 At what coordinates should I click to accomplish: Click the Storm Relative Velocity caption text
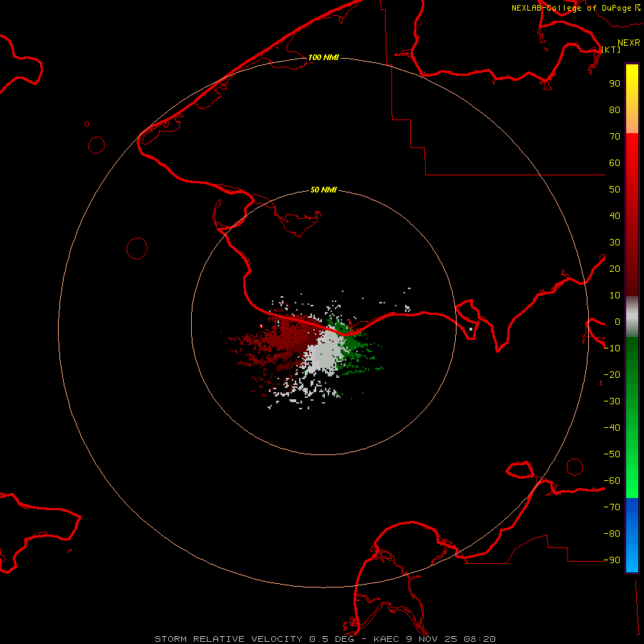(325, 639)
